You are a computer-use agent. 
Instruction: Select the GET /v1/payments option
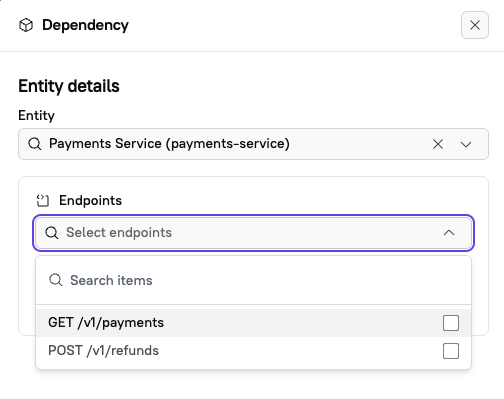point(253,323)
